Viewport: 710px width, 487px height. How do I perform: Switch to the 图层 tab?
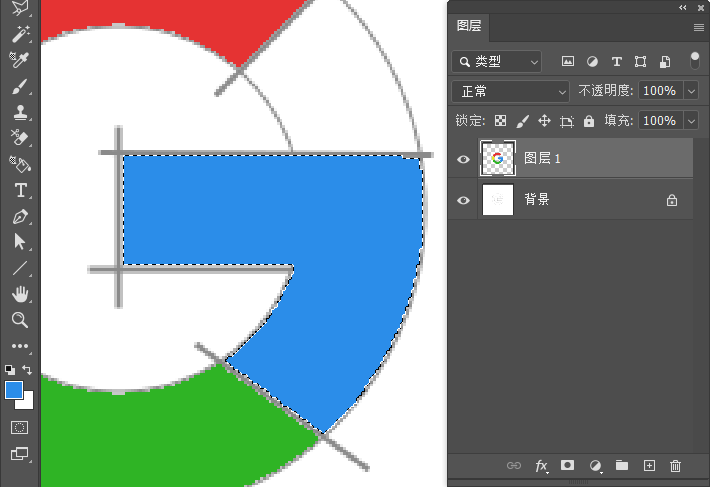pos(469,26)
